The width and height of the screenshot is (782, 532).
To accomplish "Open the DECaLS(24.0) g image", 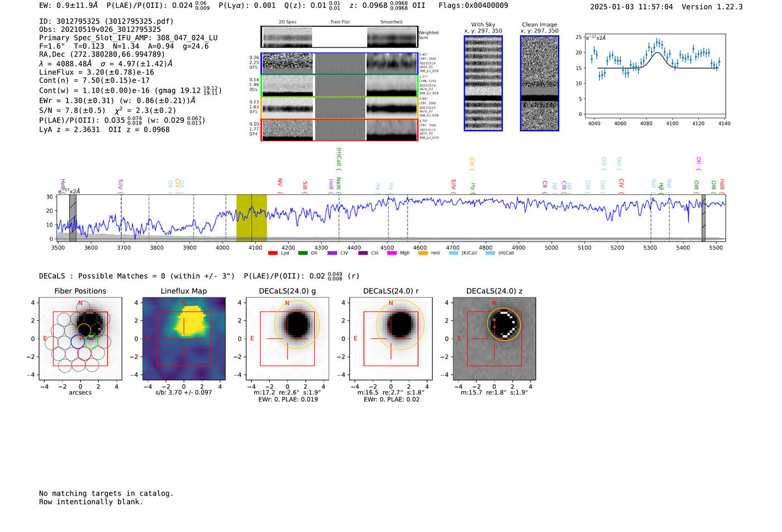I will pos(288,339).
